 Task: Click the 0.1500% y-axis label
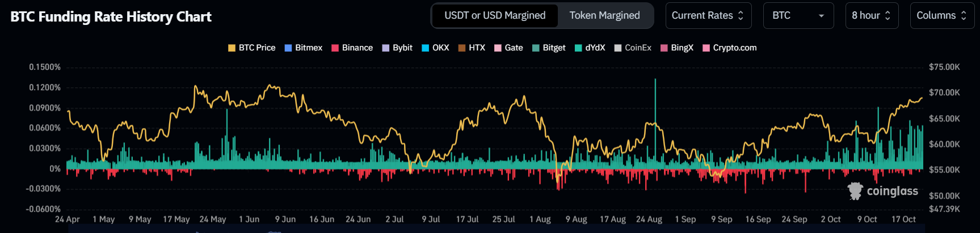45,67
